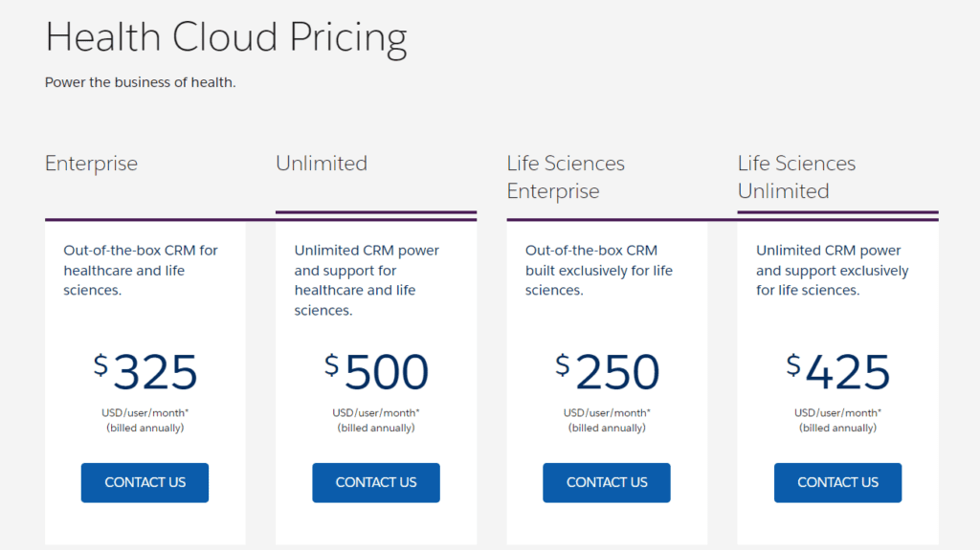Click the Health Cloud Pricing title

tap(226, 38)
